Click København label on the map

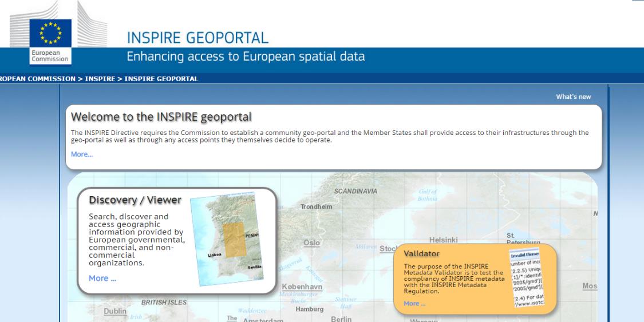coord(302,287)
